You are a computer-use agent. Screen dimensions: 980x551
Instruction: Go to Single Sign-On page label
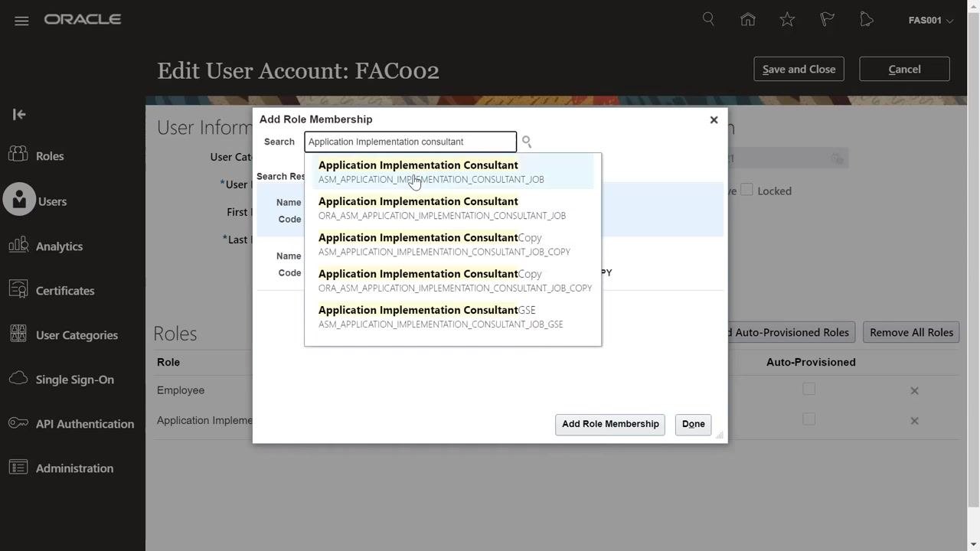click(x=74, y=380)
